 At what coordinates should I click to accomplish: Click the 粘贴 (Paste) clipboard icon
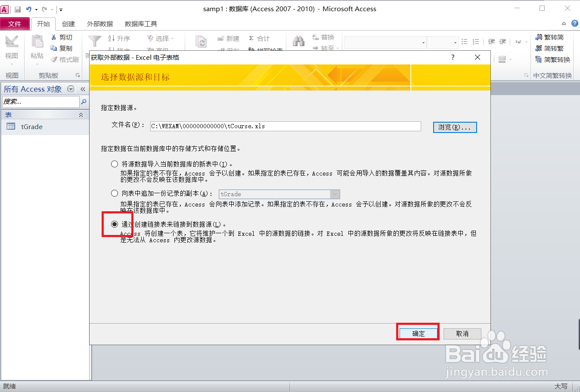coord(37,42)
